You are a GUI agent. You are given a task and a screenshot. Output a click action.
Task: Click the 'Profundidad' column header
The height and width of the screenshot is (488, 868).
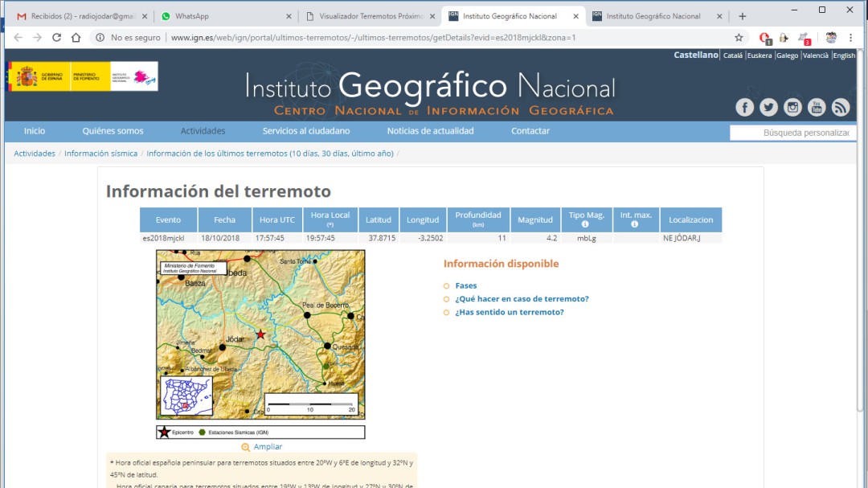pyautogui.click(x=478, y=220)
